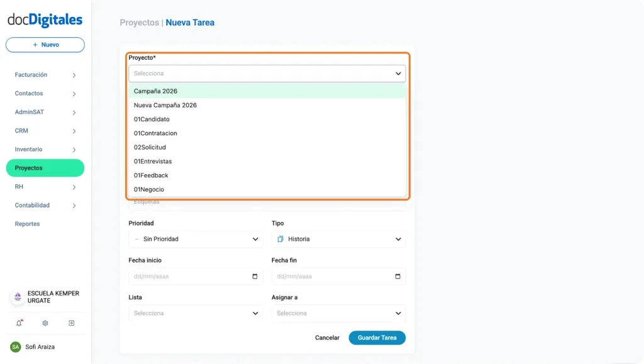Expand the Contactos sidebar chevron

[75, 93]
